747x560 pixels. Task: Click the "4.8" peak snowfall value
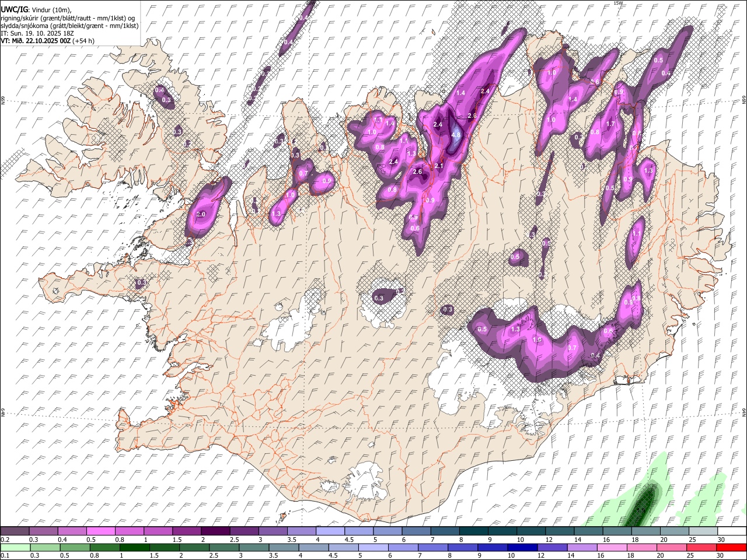[x=456, y=135]
